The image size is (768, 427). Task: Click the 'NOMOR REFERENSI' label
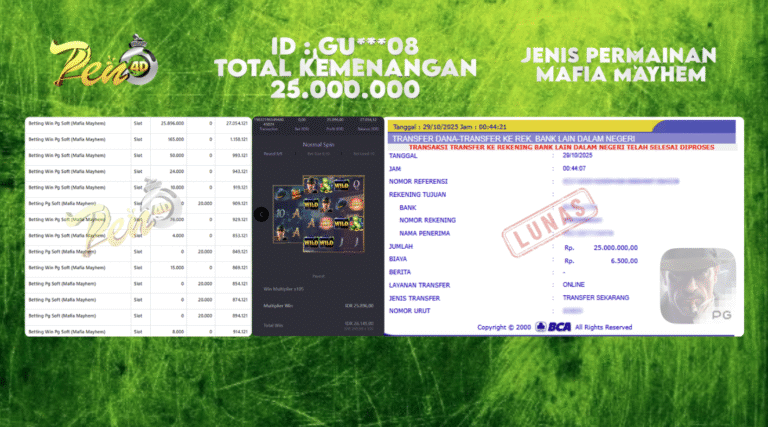(418, 181)
